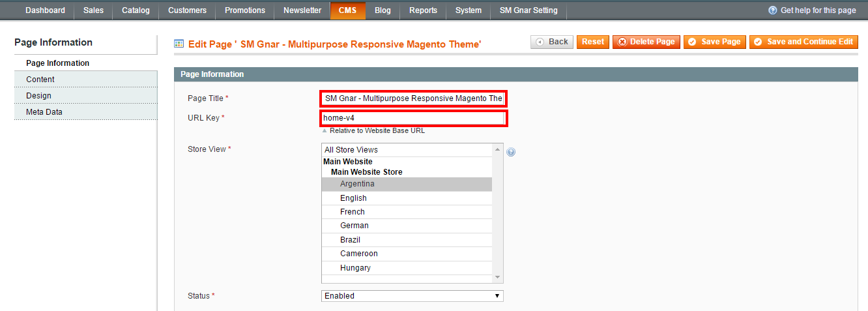Select Argentina store view
This screenshot has width=868, height=311.
pyautogui.click(x=407, y=184)
